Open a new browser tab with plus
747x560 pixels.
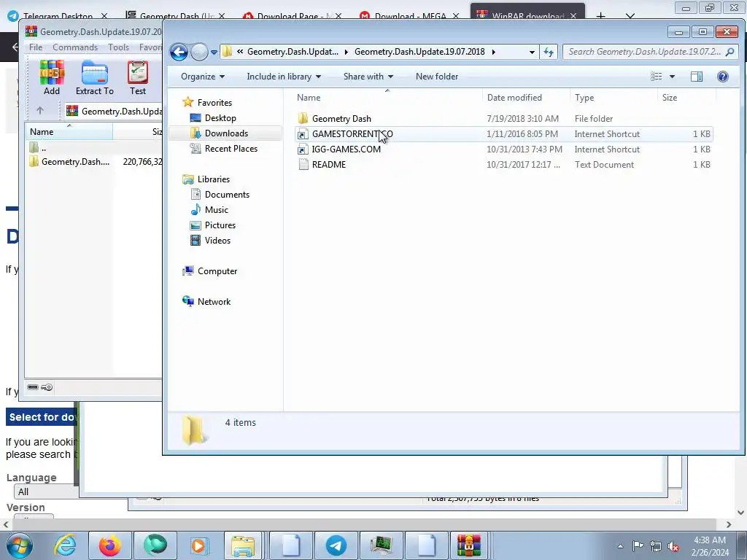pos(601,16)
